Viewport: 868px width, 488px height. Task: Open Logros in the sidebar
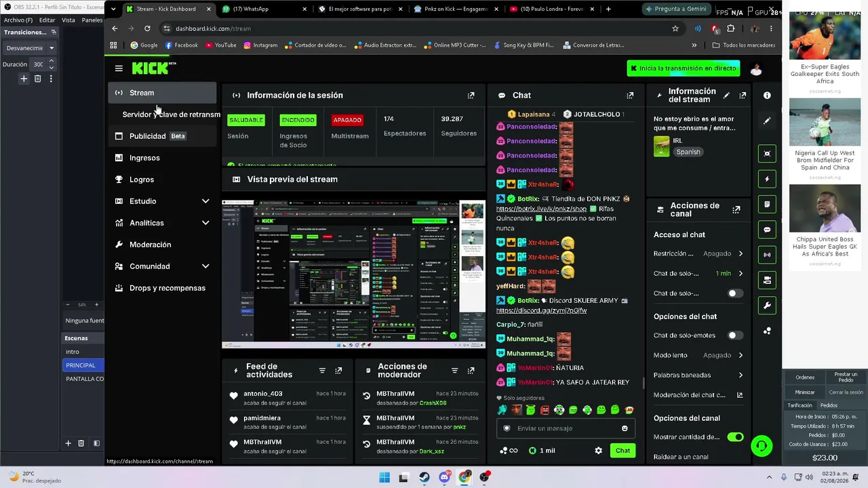pos(163,180)
